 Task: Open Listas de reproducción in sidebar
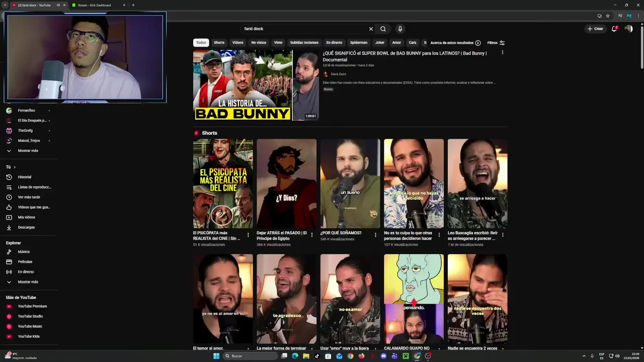[29, 187]
